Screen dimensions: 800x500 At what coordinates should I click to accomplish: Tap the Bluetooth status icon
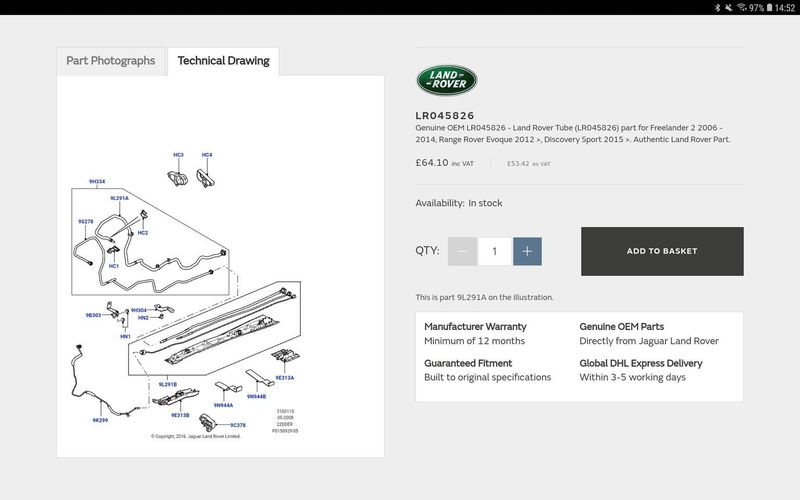pyautogui.click(x=717, y=8)
